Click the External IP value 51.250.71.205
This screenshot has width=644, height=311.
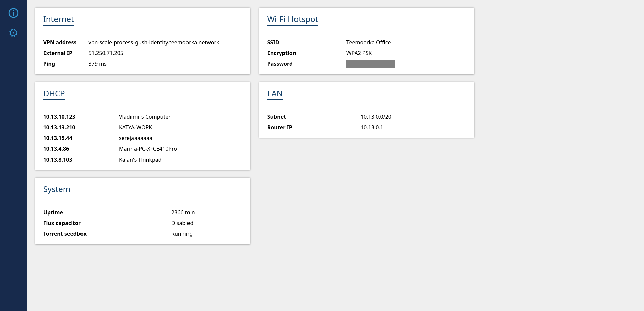tap(106, 53)
